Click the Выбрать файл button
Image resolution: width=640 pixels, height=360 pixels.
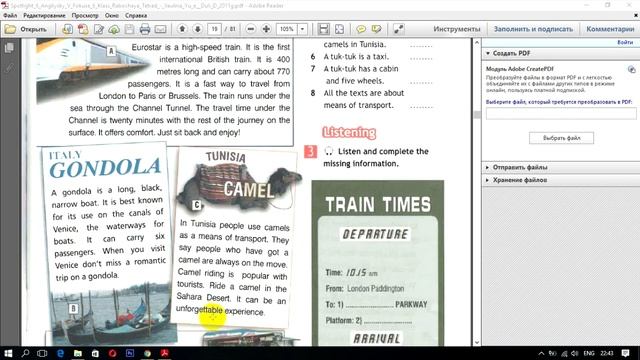click(x=561, y=138)
